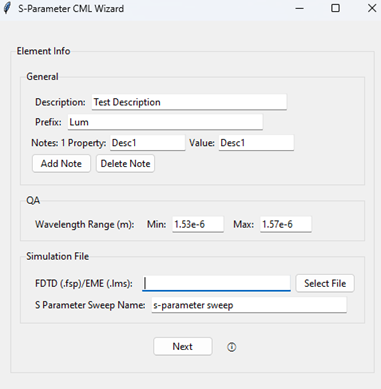381x389 pixels.
Task: Click the "General" group title
Action: pyautogui.click(x=42, y=77)
